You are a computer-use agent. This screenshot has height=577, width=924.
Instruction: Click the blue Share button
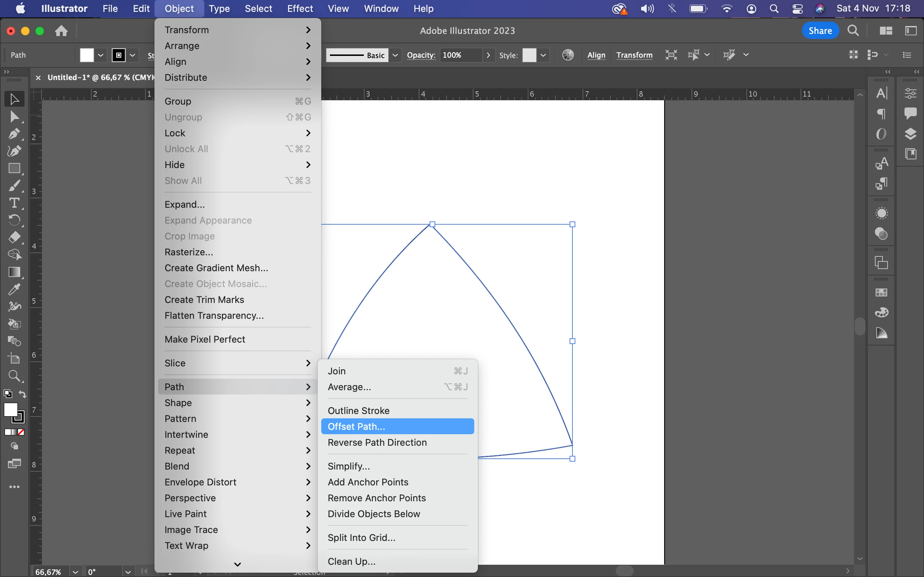coord(820,31)
